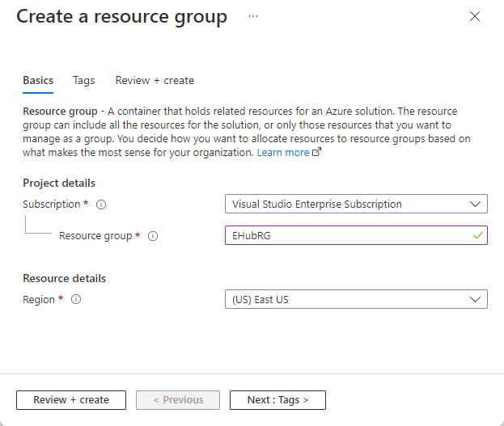Go to Next : Tags step
The image size is (504, 426).
click(x=277, y=400)
